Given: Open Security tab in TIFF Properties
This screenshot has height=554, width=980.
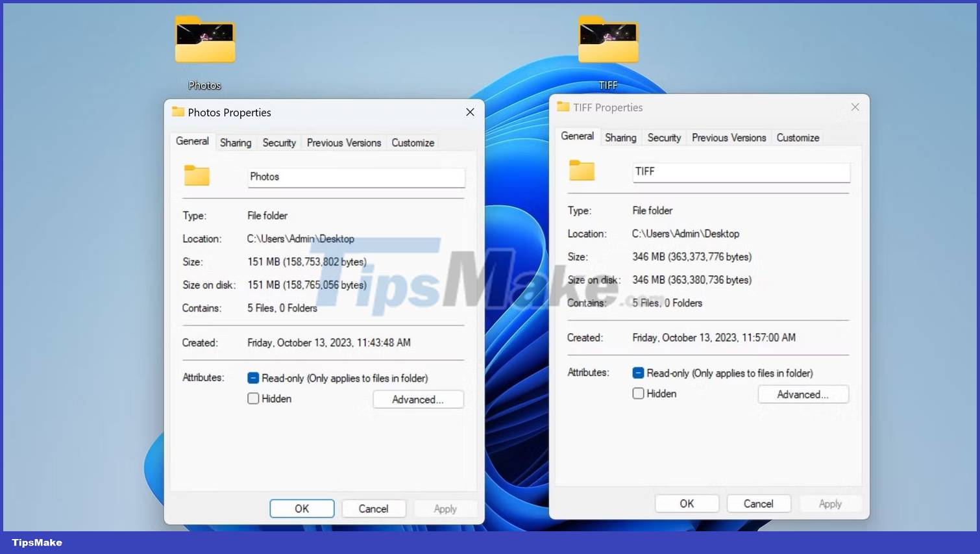Looking at the screenshot, I should coord(664,138).
